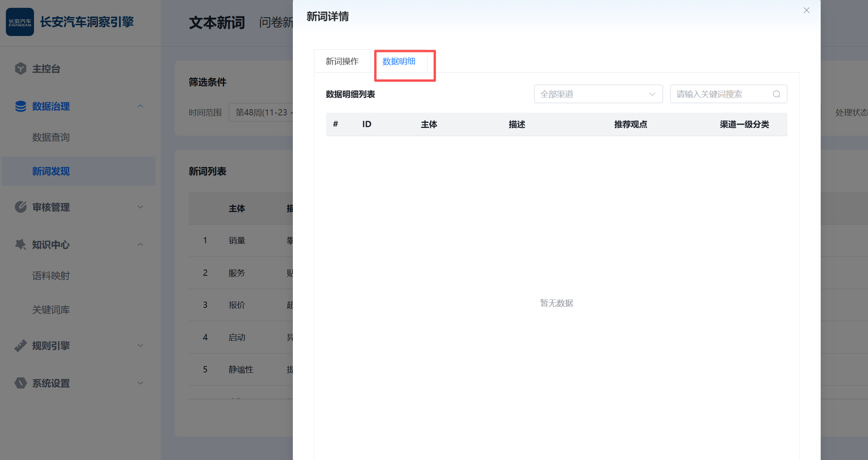Open 关键词库 under knowledge center
The width and height of the screenshot is (868, 460).
click(51, 310)
